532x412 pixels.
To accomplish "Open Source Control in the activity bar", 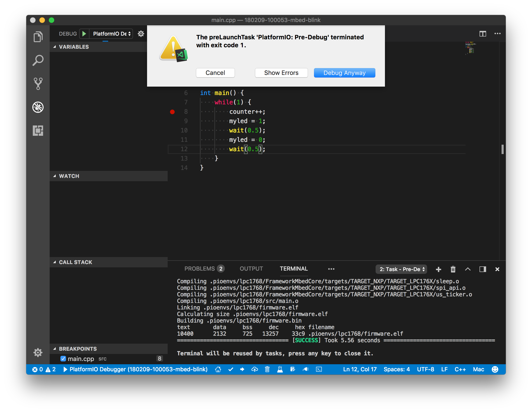I will (x=38, y=84).
